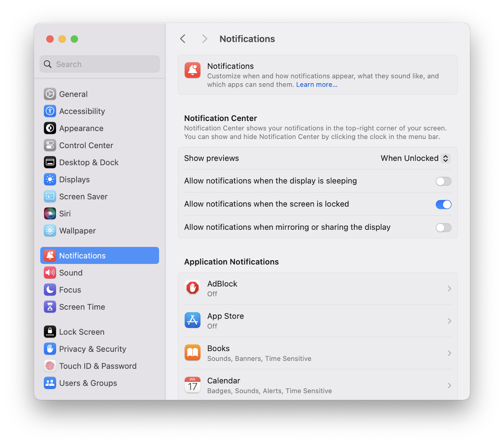Go back with the left arrow button

(x=183, y=39)
